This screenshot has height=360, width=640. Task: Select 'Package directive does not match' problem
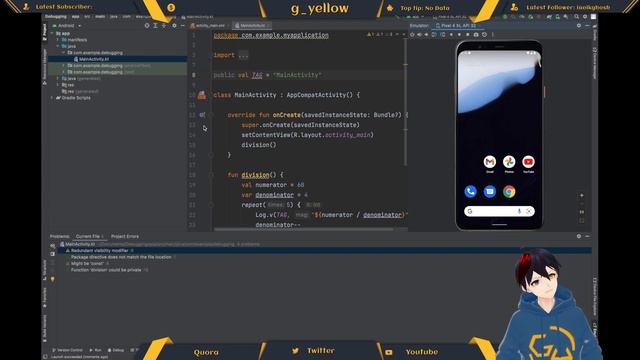(x=121, y=257)
